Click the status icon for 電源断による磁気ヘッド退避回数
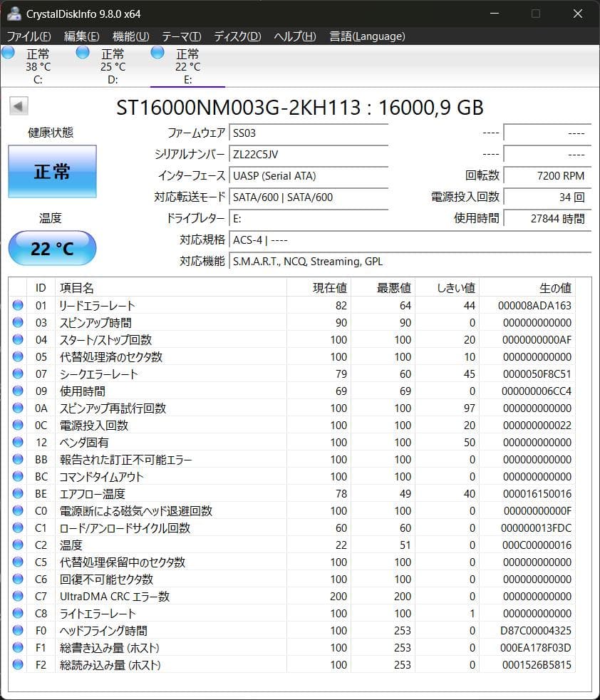Image resolution: width=600 pixels, height=700 pixels. click(18, 510)
